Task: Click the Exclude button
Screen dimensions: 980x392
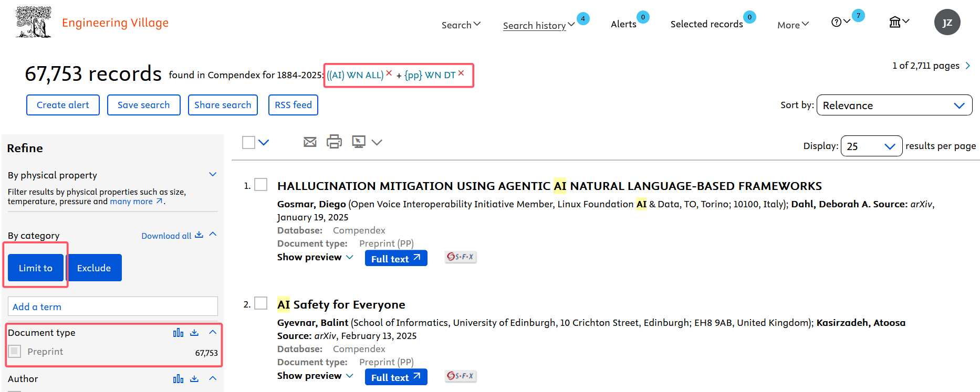Action: pos(94,268)
